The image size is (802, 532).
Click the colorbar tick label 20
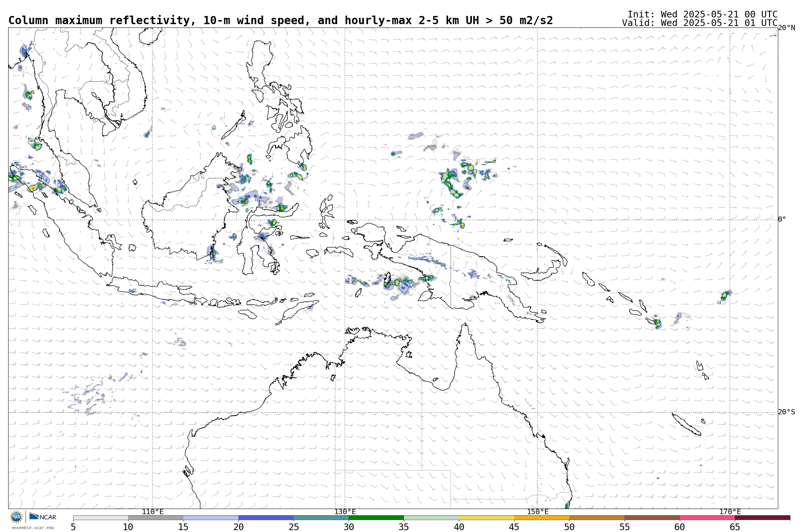[x=238, y=527]
